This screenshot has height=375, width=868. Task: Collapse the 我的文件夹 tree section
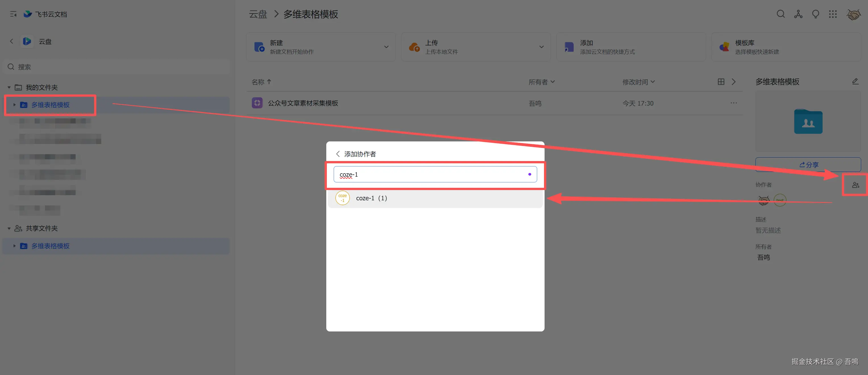point(9,88)
